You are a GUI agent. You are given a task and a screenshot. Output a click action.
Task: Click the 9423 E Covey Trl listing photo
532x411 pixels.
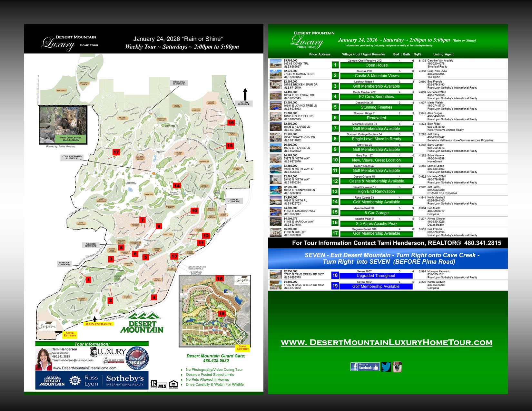point(276,64)
